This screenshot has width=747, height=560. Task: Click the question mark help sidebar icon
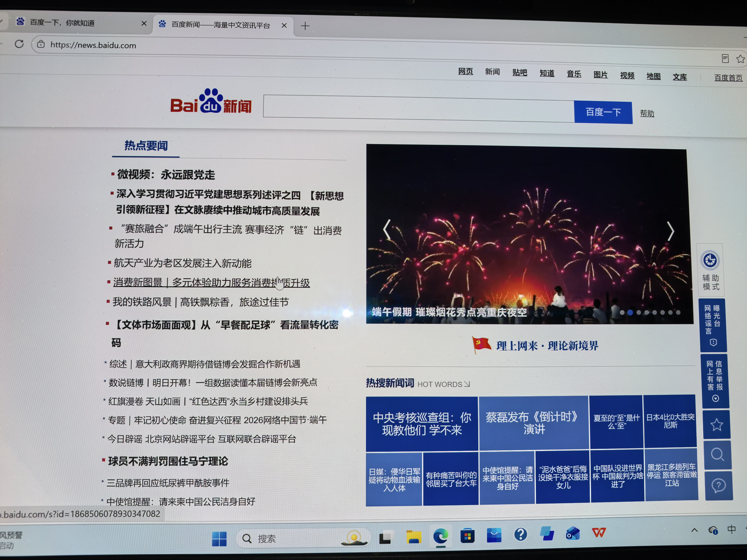(x=719, y=486)
